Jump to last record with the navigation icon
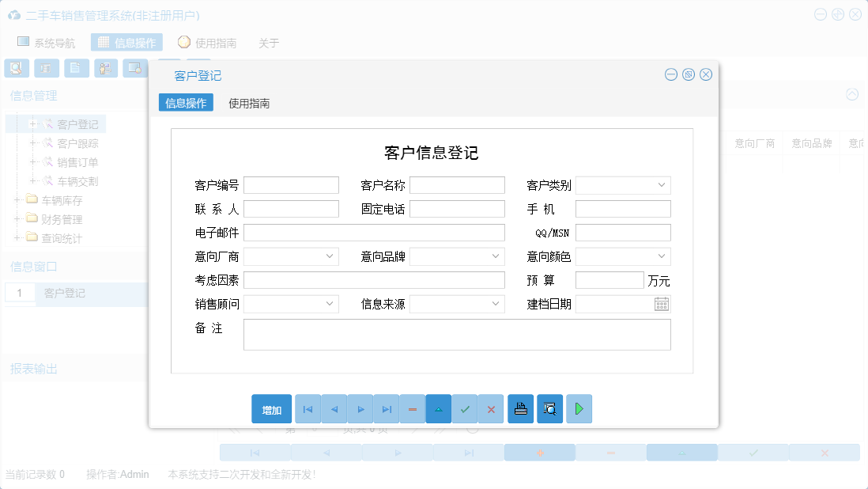Screen dimensions: 868x489 (386, 409)
